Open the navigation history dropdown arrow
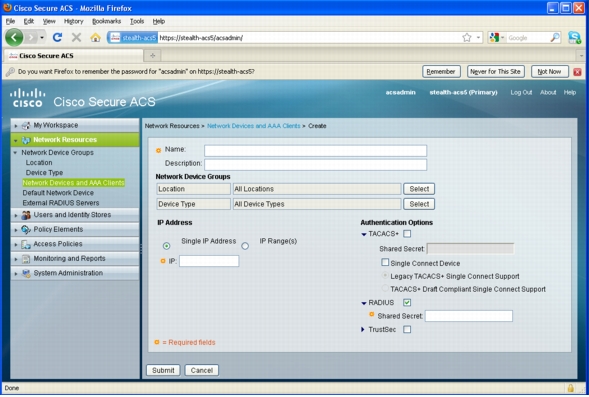Viewport: 589px width, 397px height. [x=42, y=38]
